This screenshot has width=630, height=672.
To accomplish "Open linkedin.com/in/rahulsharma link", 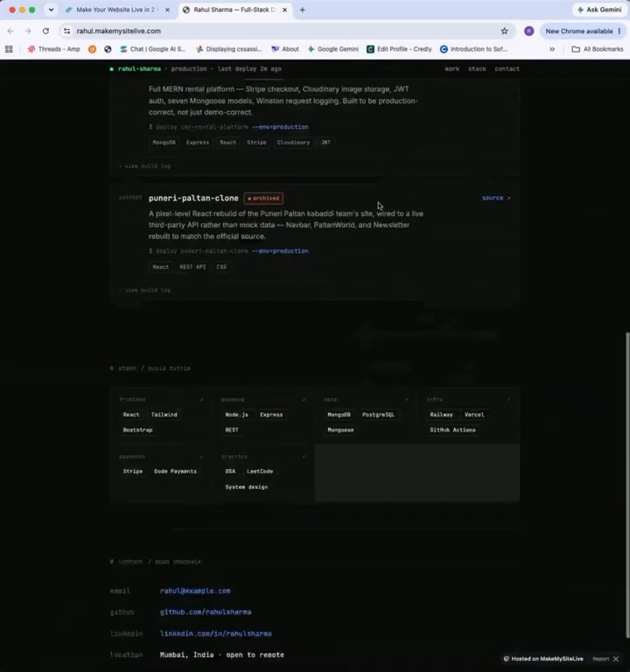I will 215,633.
